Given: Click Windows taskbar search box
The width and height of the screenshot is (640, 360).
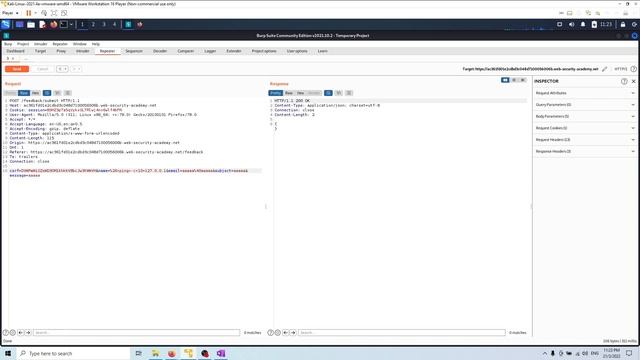Looking at the screenshot, I should (x=73, y=353).
